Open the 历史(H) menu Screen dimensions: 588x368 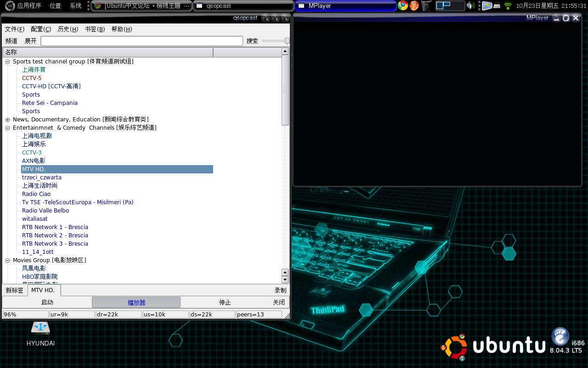click(68, 29)
